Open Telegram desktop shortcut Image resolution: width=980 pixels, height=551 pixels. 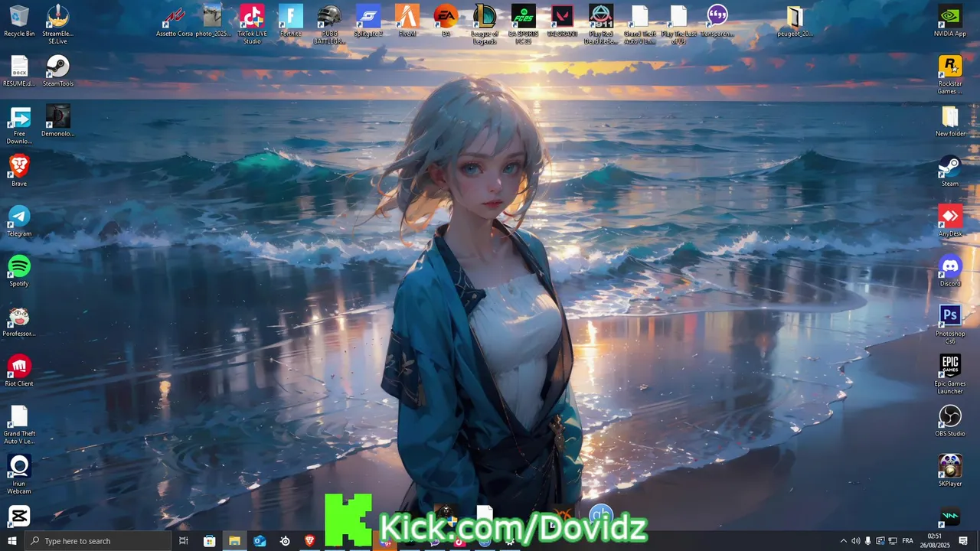pyautogui.click(x=19, y=221)
